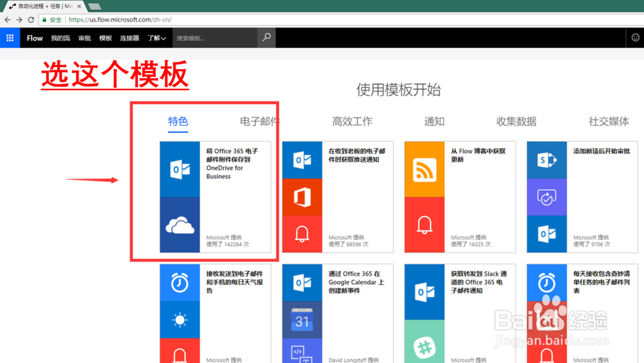Open the smiley feedback icon
Image resolution: width=644 pixels, height=363 pixels.
635,38
